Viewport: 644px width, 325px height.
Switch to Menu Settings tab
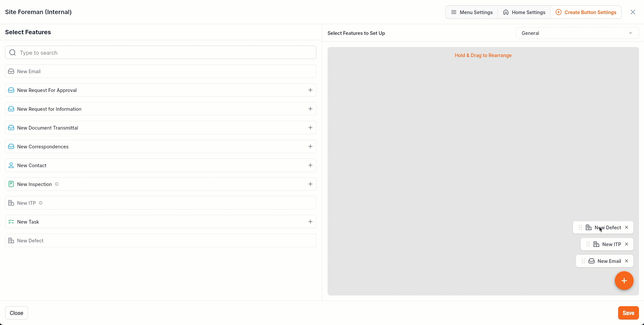(471, 12)
